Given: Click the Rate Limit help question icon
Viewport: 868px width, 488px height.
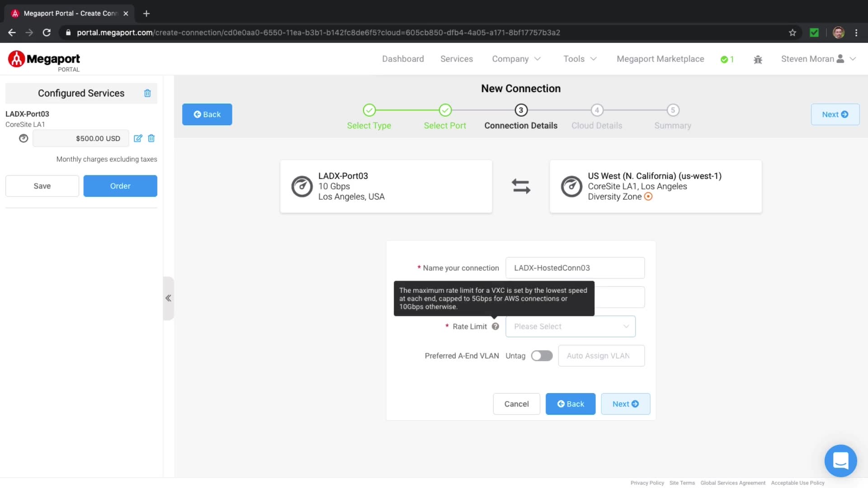Looking at the screenshot, I should coord(495,326).
